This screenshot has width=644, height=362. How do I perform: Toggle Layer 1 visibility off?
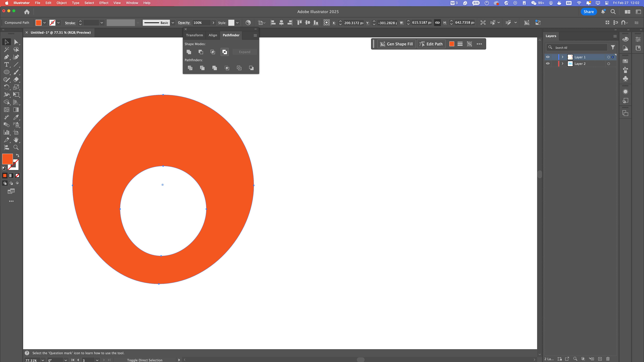point(548,57)
